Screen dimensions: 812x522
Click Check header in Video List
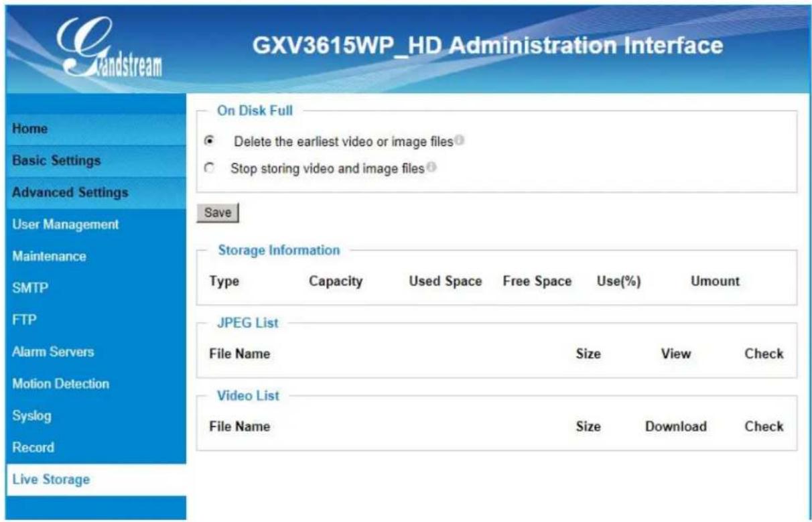[x=764, y=426]
